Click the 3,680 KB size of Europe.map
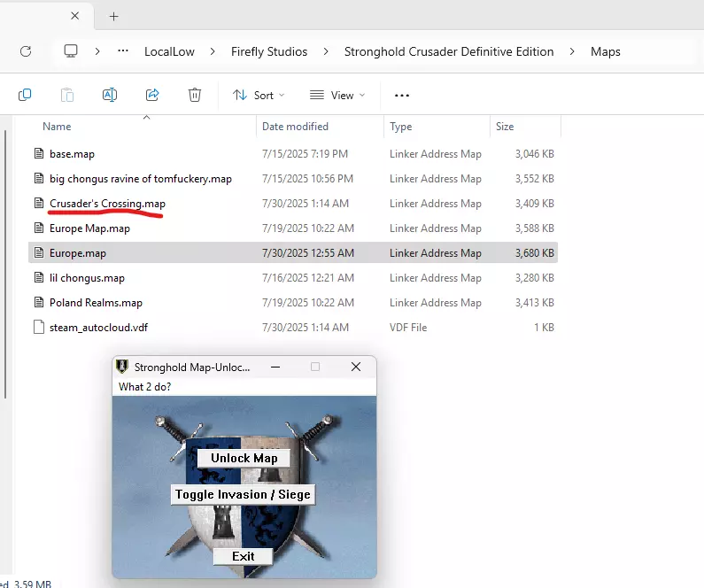This screenshot has height=588, width=704. point(534,252)
